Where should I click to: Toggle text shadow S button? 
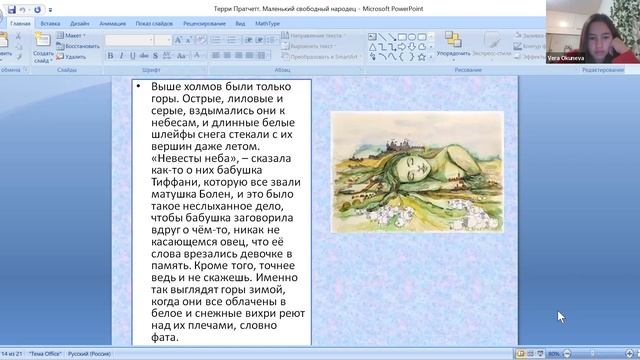pos(155,56)
